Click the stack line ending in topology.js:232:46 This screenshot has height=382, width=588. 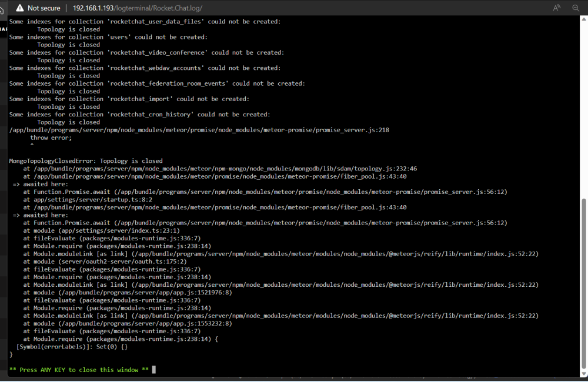[220, 169]
